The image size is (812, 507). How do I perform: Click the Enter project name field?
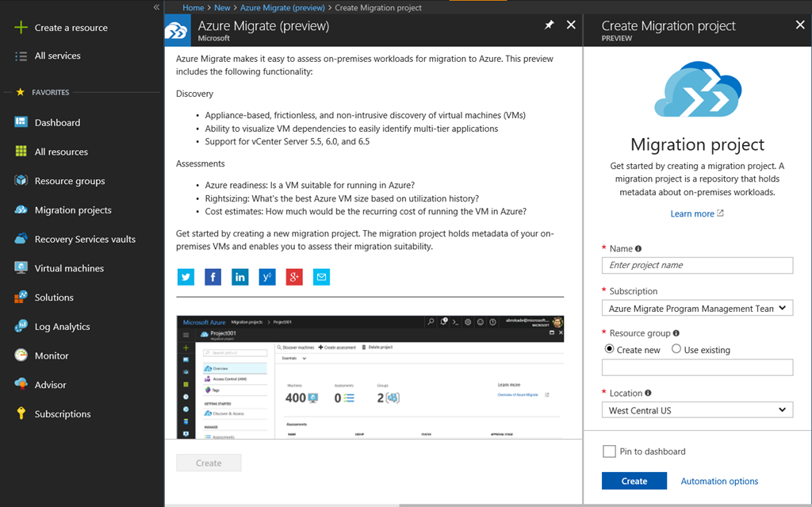697,265
